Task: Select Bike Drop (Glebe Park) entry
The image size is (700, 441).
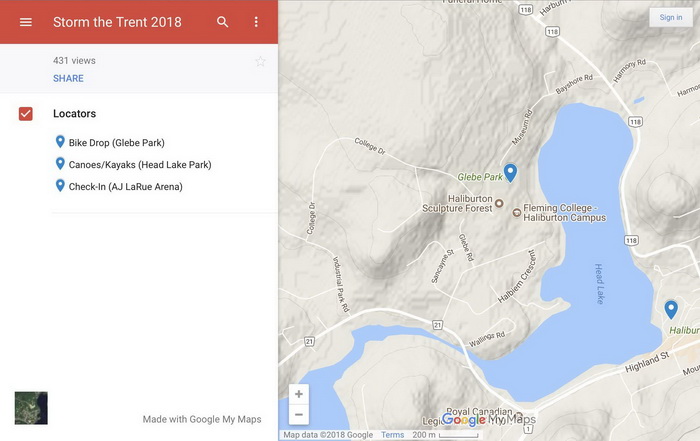Action: pos(116,143)
